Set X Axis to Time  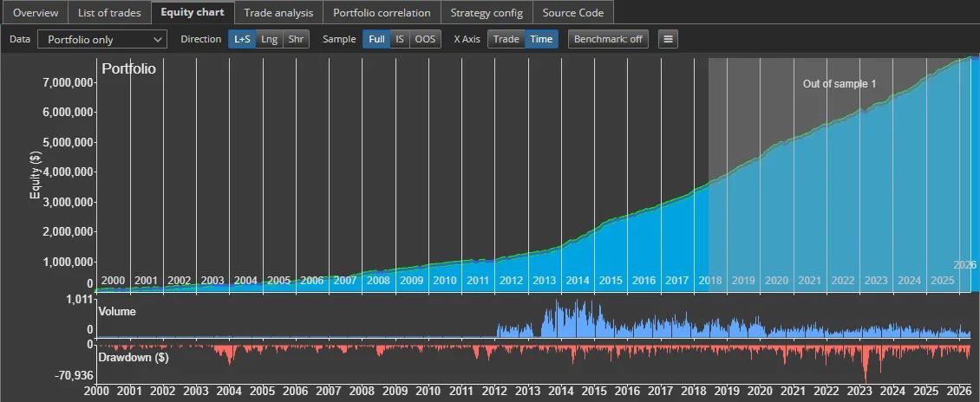click(x=541, y=39)
